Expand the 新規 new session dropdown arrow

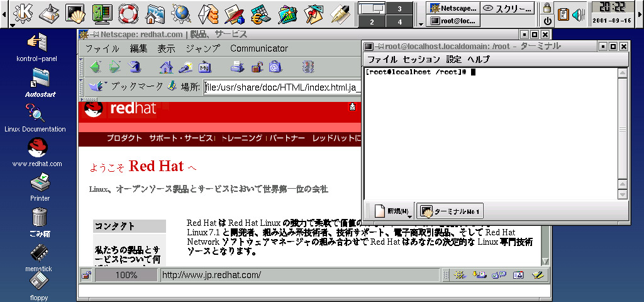point(409,215)
